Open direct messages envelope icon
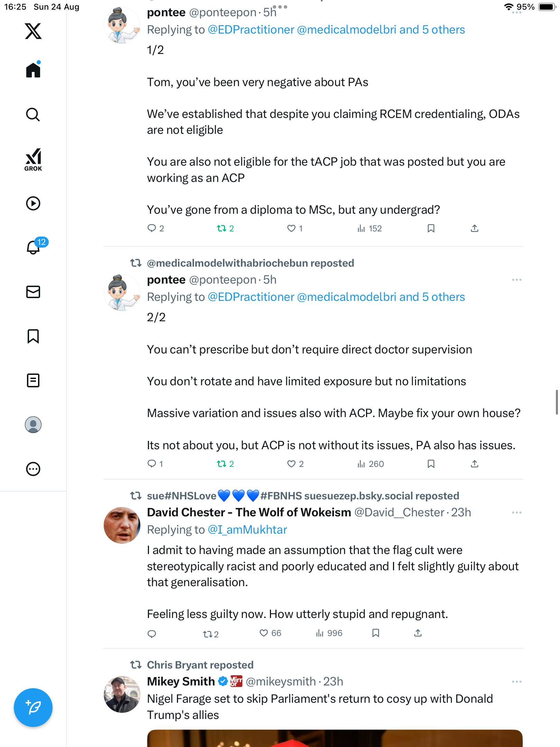This screenshot has height=747, width=560. pos(33,292)
